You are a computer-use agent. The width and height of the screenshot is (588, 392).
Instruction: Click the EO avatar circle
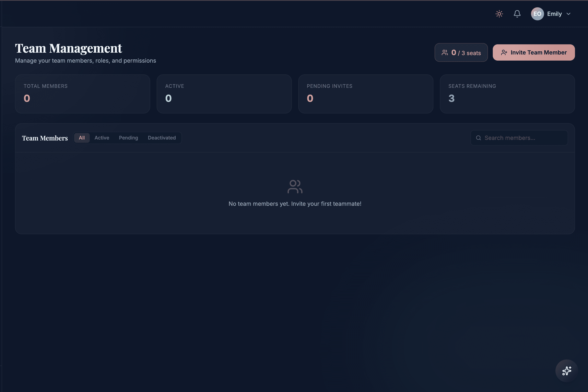click(x=537, y=14)
